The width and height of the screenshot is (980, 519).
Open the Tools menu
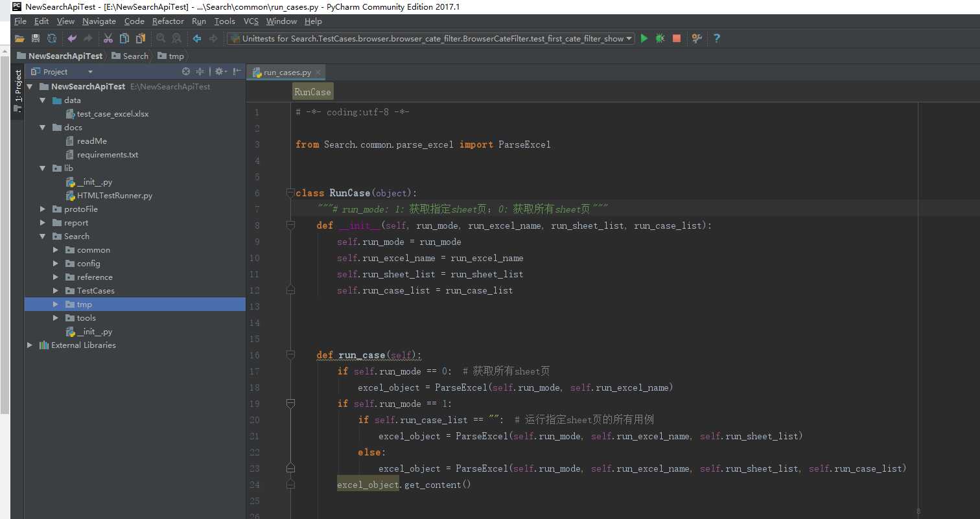tap(225, 21)
